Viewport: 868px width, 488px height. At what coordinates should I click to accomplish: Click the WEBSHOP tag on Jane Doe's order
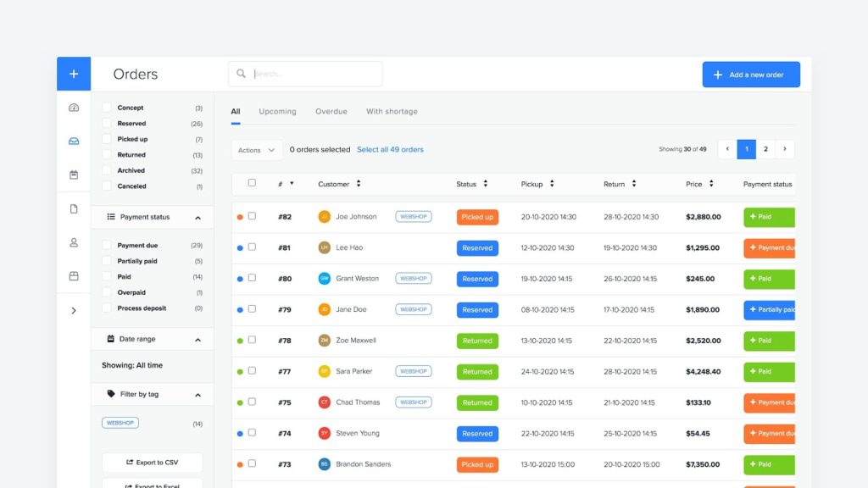tap(414, 310)
